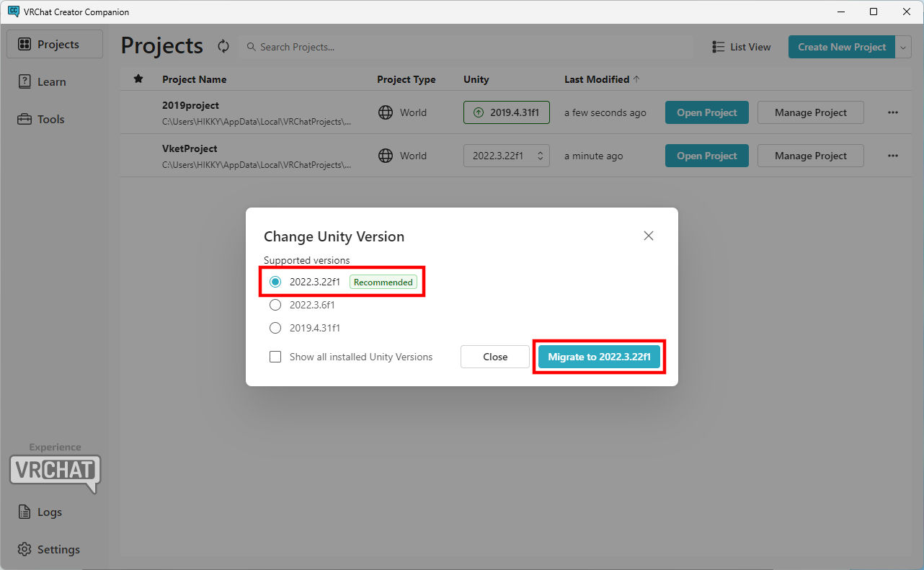Close the Change Unity Version dialog with X
Screen dimensions: 924x570
coord(649,236)
